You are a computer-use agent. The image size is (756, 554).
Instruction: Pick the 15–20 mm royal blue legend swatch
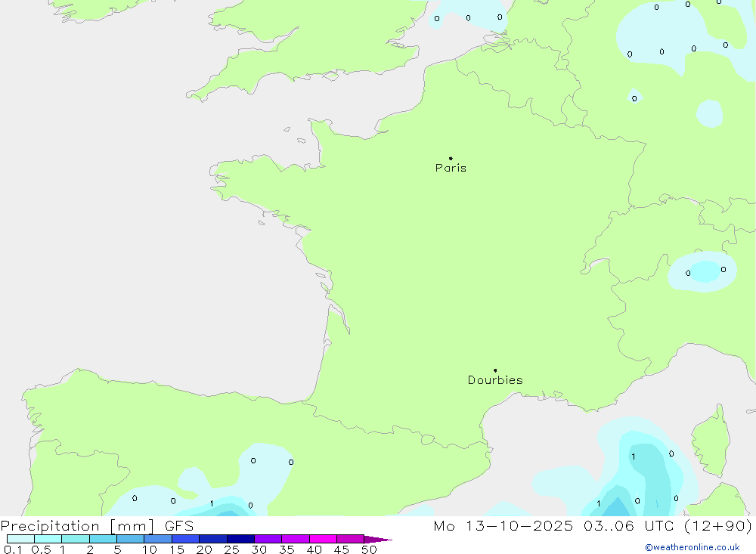point(186,539)
